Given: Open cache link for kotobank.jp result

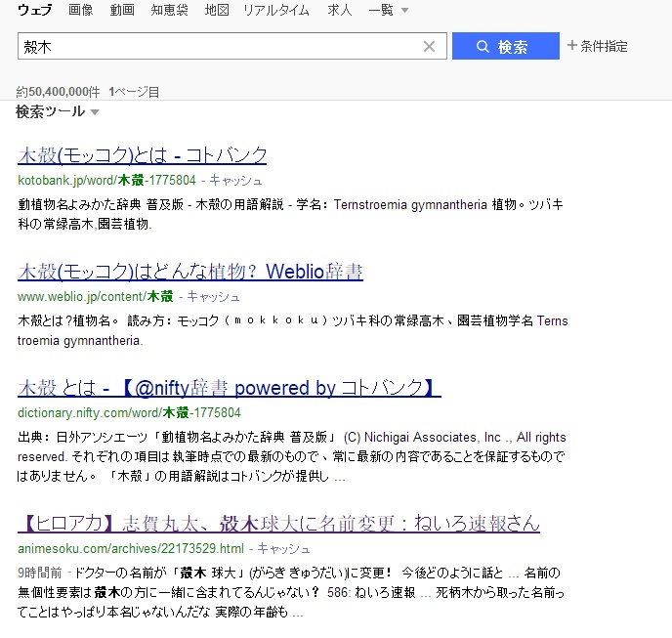Looking at the screenshot, I should (235, 181).
